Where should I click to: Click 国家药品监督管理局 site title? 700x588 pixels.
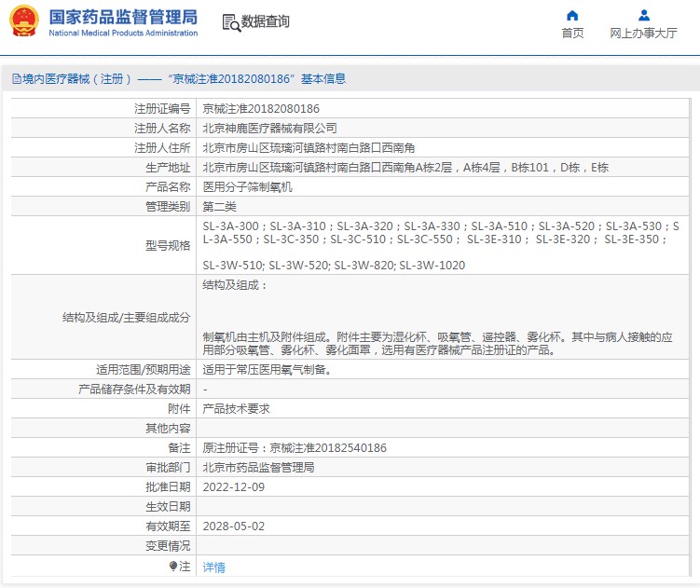click(123, 18)
